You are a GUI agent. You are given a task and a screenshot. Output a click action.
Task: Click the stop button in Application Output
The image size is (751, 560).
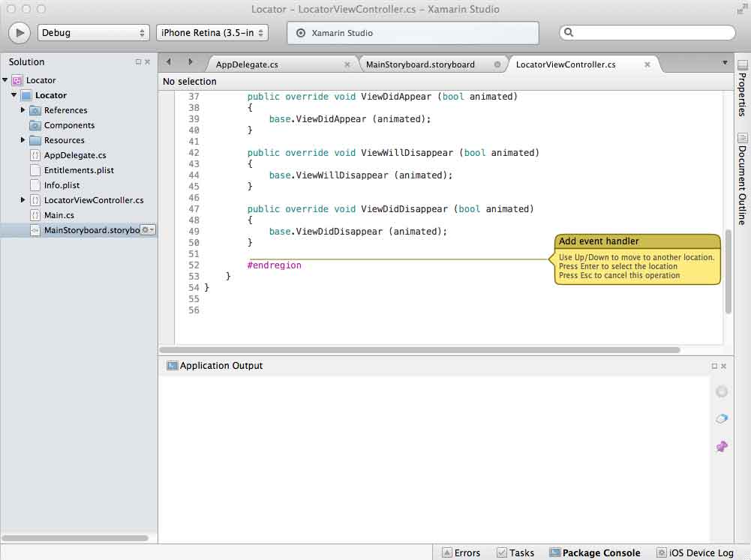pos(722,392)
